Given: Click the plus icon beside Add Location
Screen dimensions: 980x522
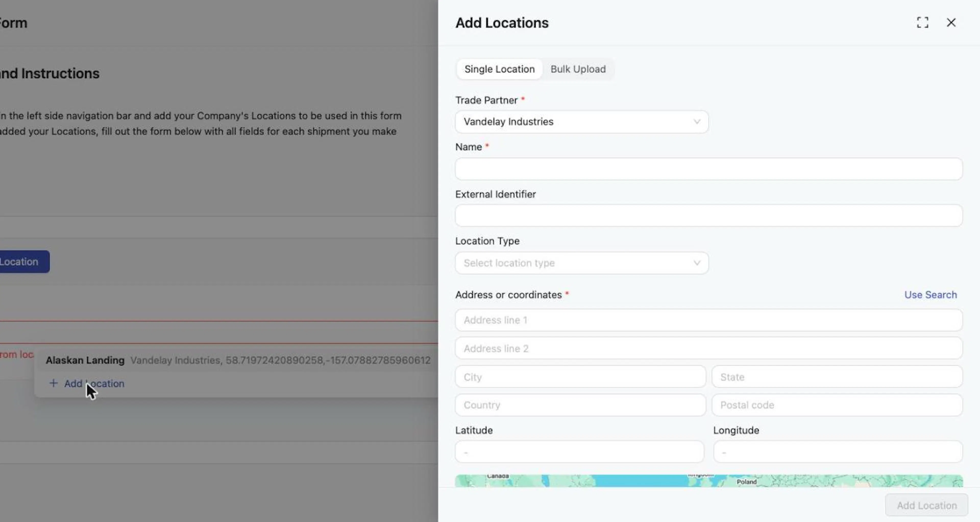Looking at the screenshot, I should coord(54,383).
